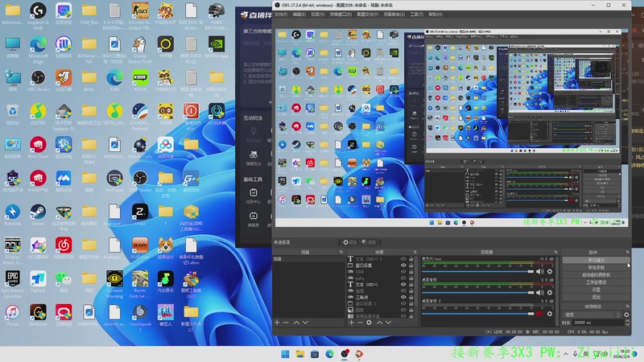Toggle visibility of 文本 (GDI+) 2 source
The height and width of the screenshot is (362, 644).
click(403, 259)
